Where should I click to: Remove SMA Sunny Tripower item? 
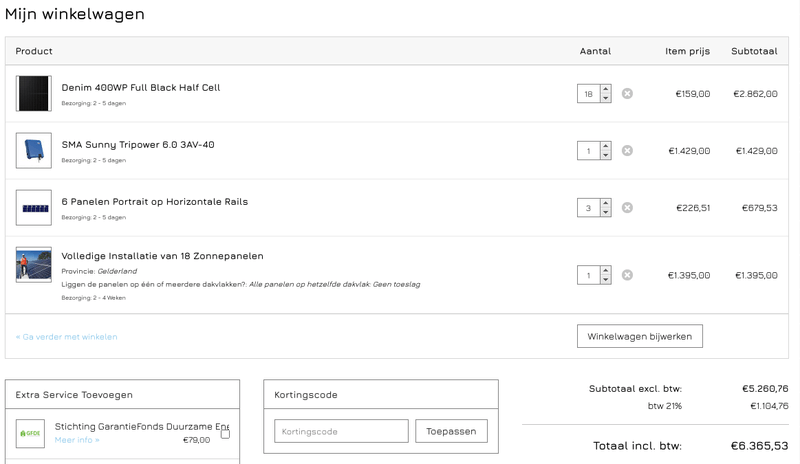point(627,151)
